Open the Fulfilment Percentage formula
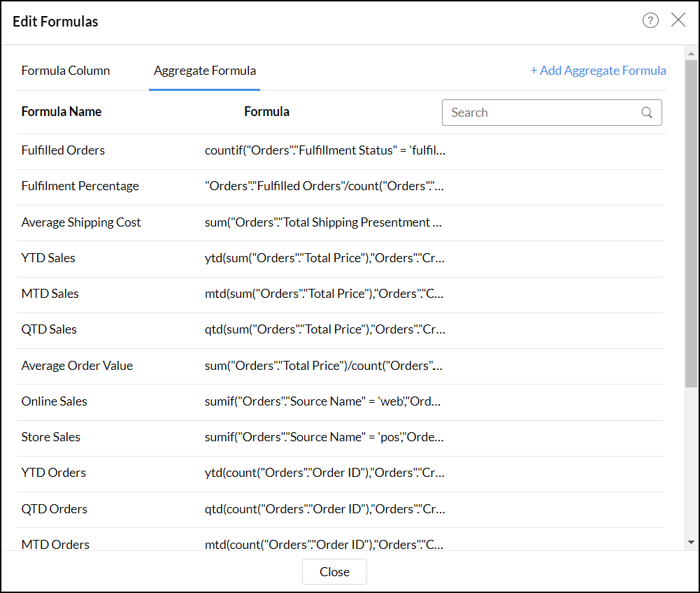Viewport: 700px width, 593px height. point(80,186)
